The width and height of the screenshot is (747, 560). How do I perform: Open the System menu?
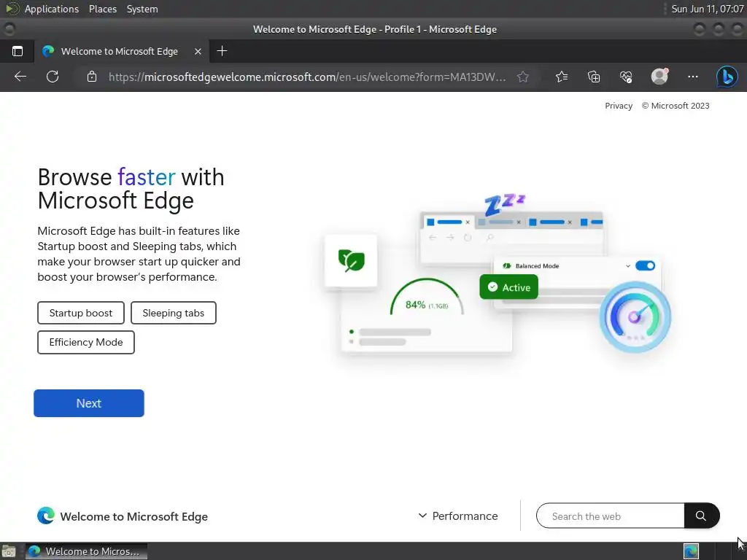click(x=142, y=9)
